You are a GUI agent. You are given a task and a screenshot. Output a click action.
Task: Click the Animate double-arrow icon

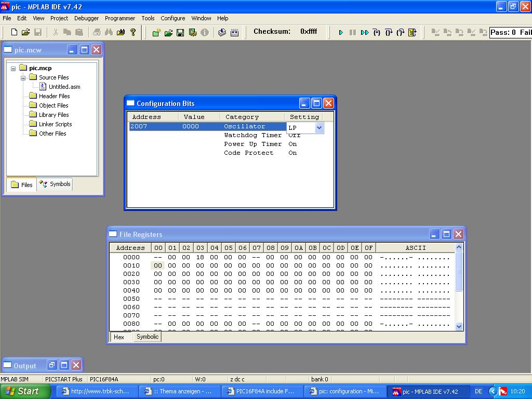coord(365,33)
